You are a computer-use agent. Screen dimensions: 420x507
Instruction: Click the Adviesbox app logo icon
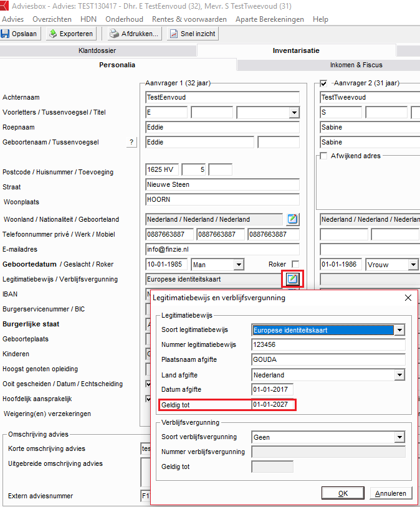tap(4, 6)
